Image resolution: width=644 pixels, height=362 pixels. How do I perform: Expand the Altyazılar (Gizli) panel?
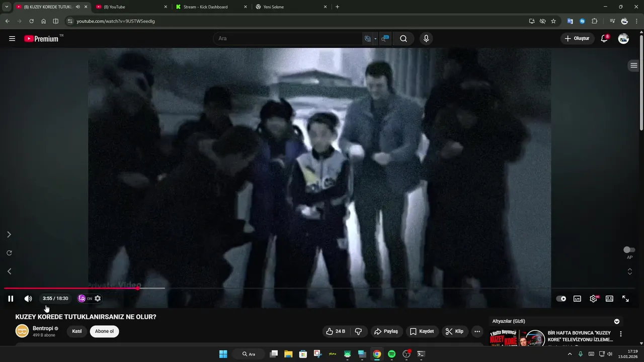[617, 321]
